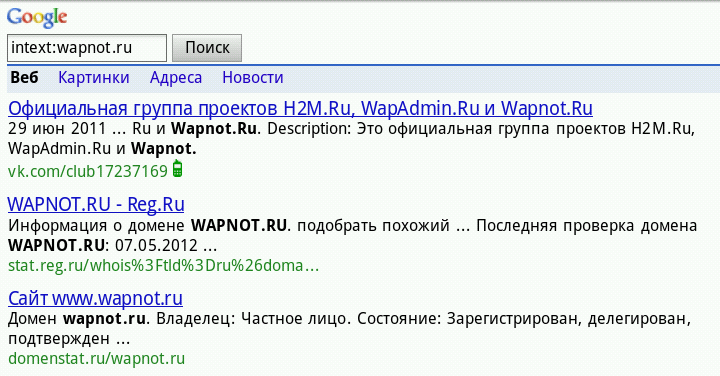Open the Официальная группа проектов H2M.Ru result
Viewport: 720px width, 376px height.
pyautogui.click(x=300, y=108)
